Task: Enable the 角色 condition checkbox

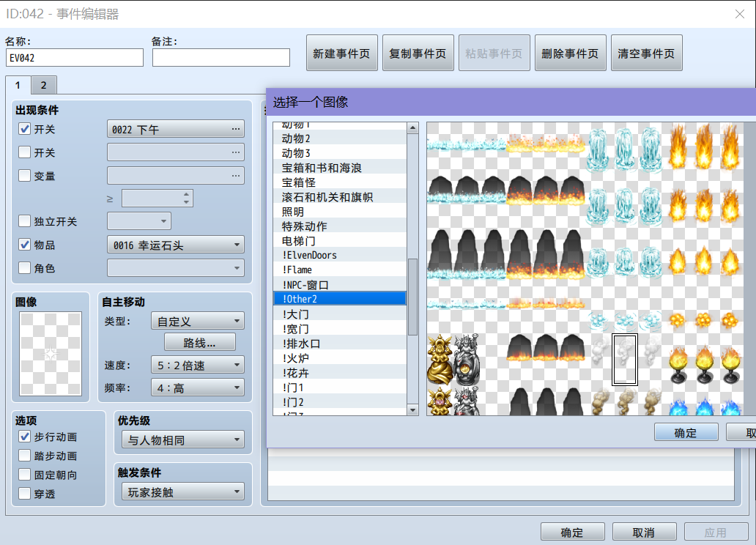Action: pos(24,267)
